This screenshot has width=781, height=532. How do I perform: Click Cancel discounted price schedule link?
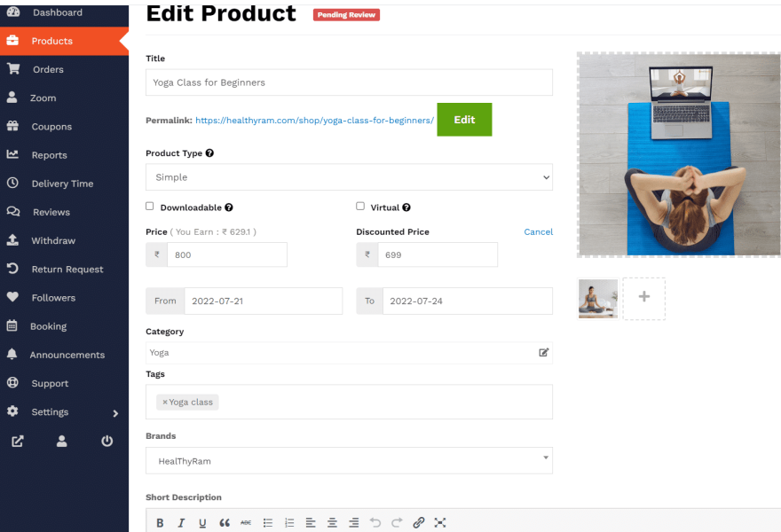[538, 232]
